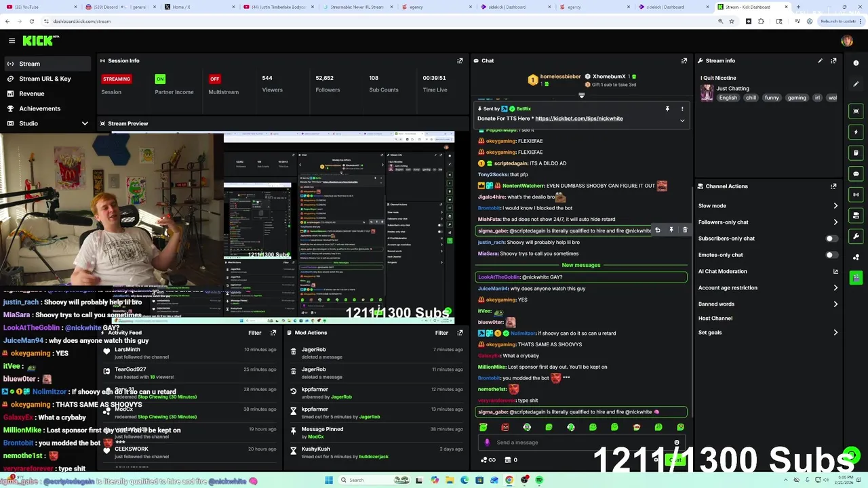This screenshot has width=868, height=488.
Task: Click the red angry emote below chat
Action: click(x=505, y=427)
